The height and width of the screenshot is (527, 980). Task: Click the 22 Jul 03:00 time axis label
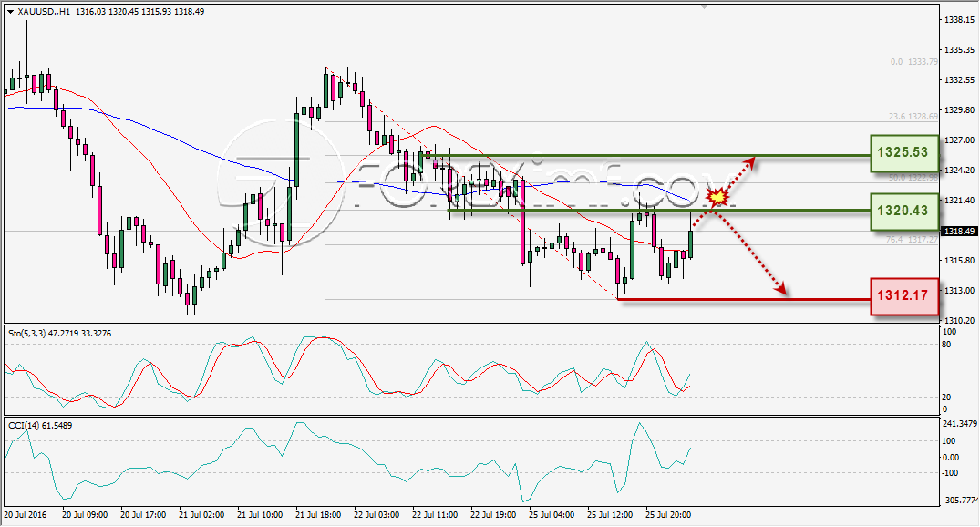377,515
